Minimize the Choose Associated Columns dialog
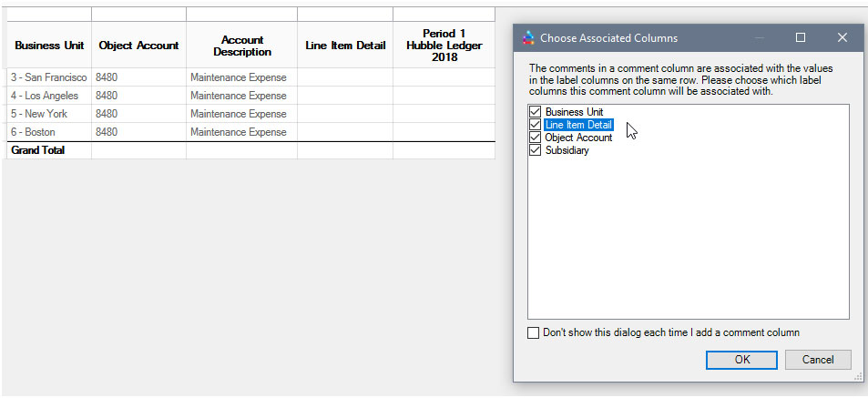The height and width of the screenshot is (398, 868). (x=759, y=38)
